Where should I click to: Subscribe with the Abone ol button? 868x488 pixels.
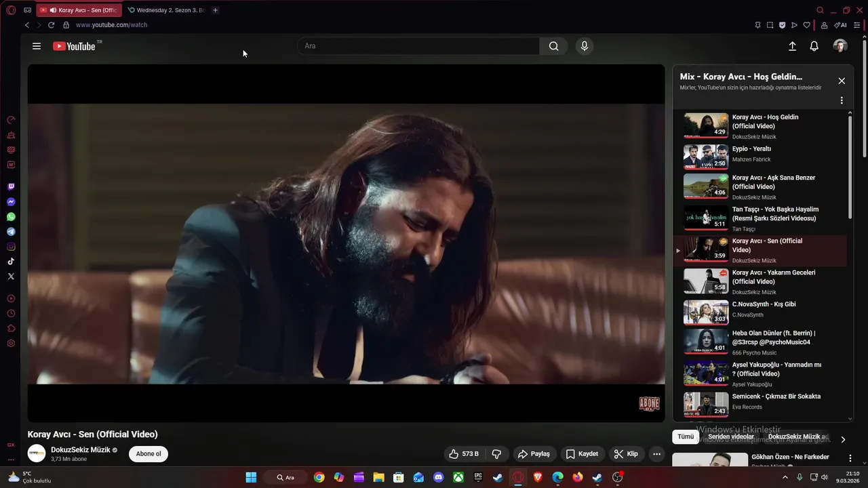point(149,454)
